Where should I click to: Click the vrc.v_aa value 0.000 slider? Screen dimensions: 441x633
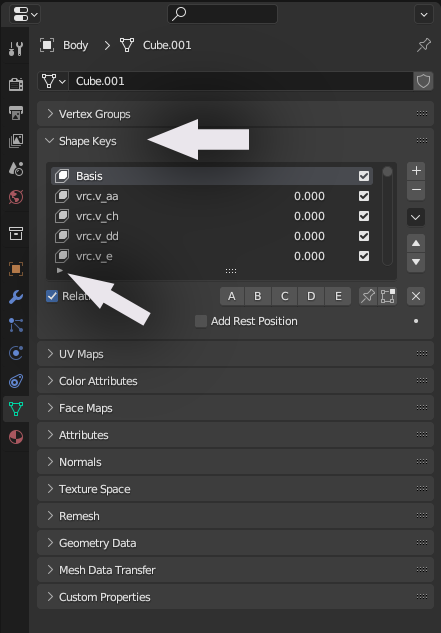pos(309,196)
